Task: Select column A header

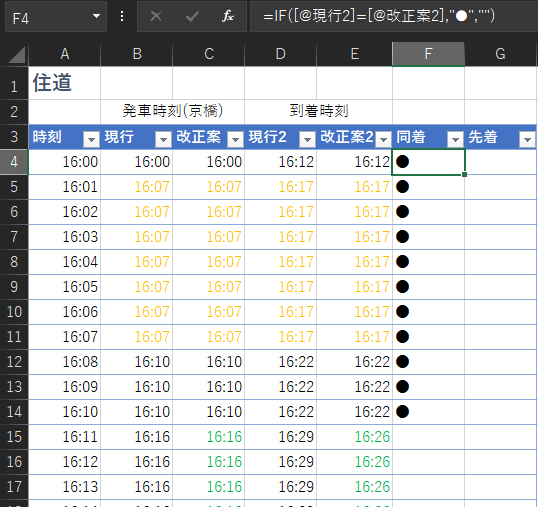Action: [x=65, y=54]
